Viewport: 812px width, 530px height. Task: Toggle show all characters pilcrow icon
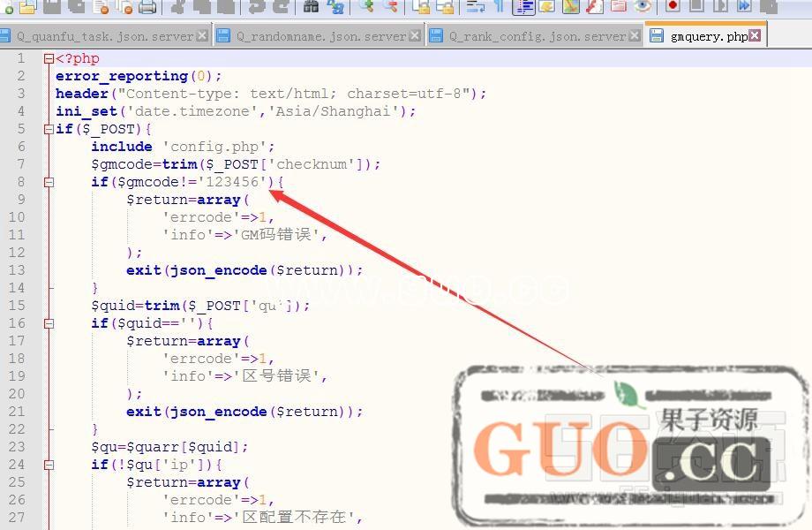pos(499,7)
